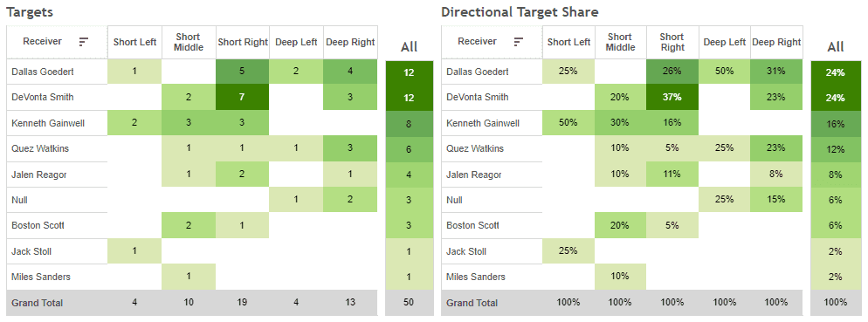
Task: Select the Deep Left header in Targets table
Action: (x=296, y=42)
